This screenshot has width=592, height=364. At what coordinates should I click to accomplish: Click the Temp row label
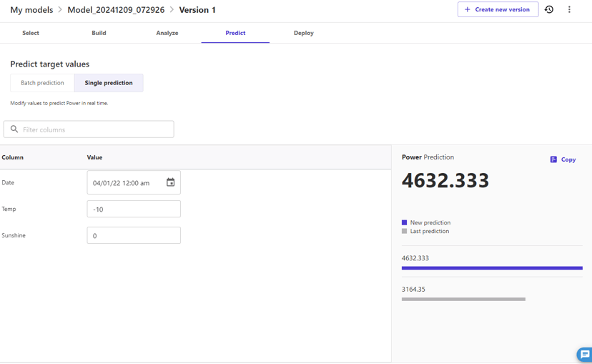[x=9, y=209]
